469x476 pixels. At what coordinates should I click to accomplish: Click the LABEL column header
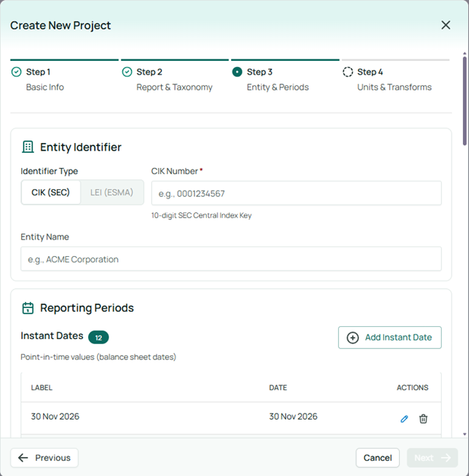point(42,388)
